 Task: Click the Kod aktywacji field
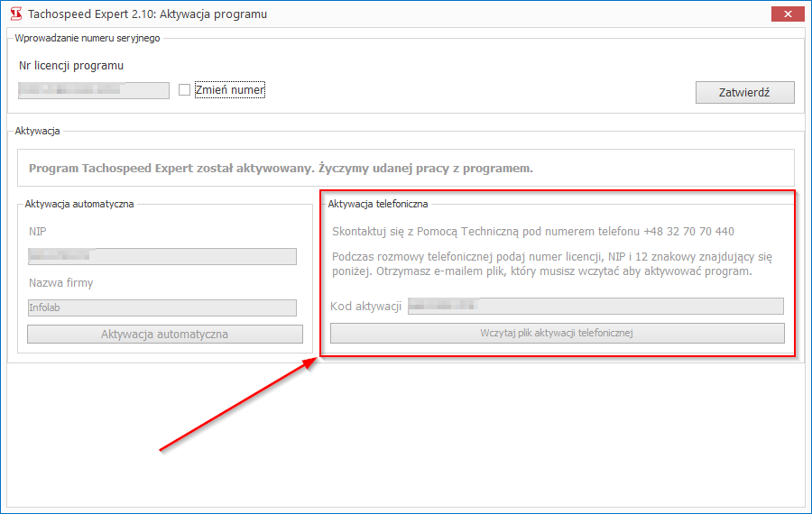595,306
